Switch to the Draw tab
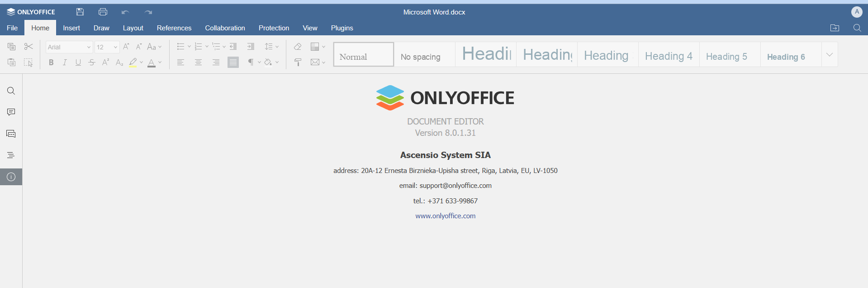This screenshot has height=288, width=868. point(101,28)
